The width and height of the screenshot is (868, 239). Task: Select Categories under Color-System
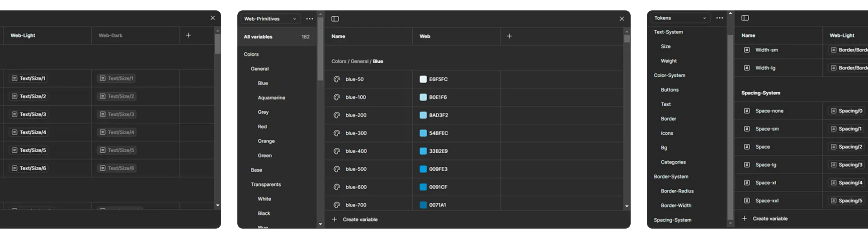click(673, 162)
